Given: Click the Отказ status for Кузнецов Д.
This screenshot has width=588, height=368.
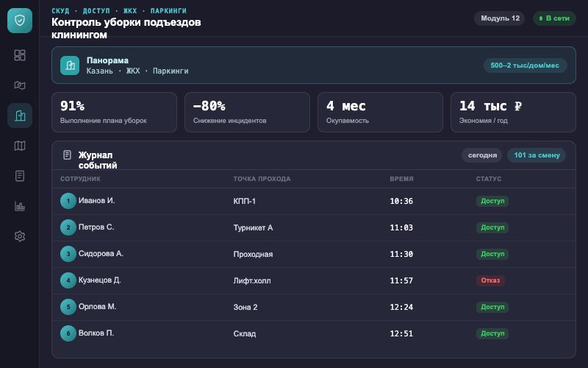Looking at the screenshot, I should [x=490, y=280].
